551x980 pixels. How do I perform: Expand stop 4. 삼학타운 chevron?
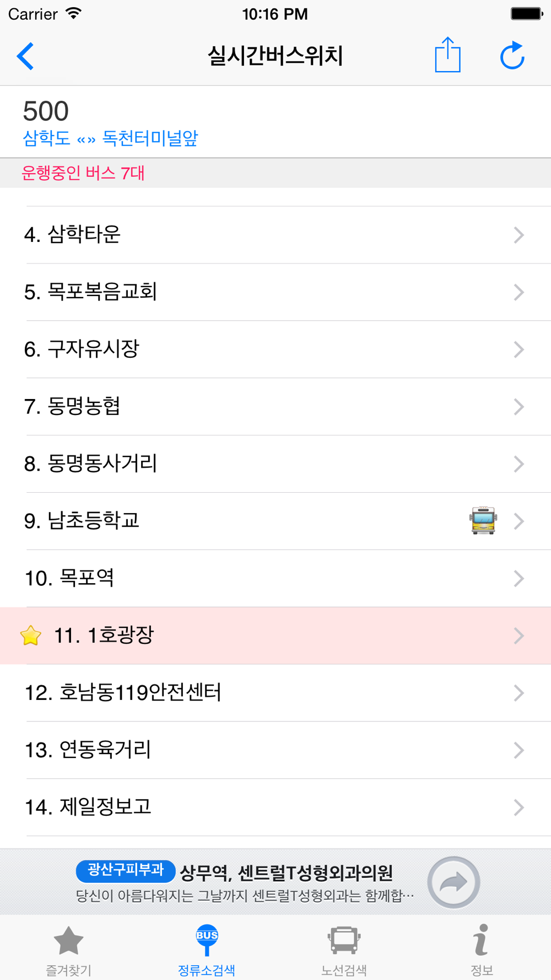pos(518,235)
